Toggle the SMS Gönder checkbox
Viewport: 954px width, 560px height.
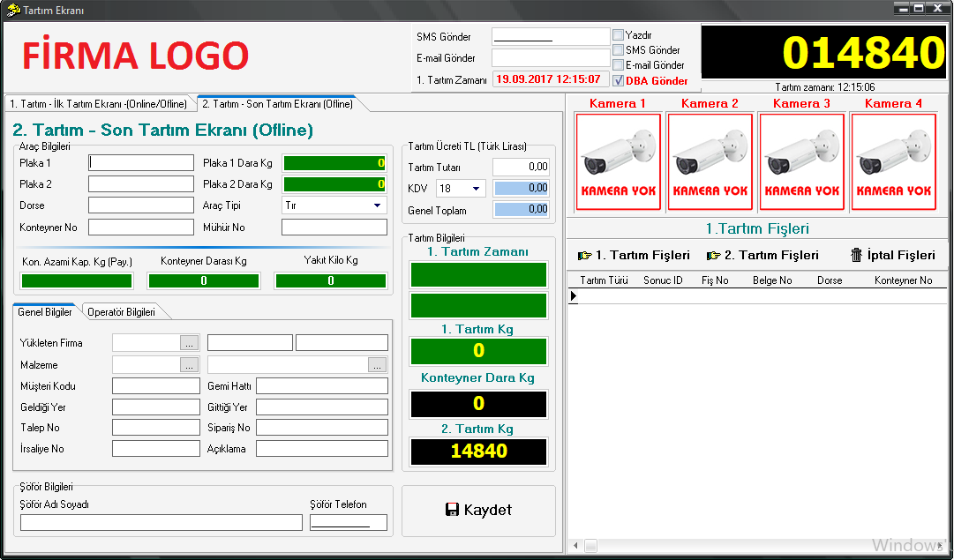pyautogui.click(x=618, y=50)
